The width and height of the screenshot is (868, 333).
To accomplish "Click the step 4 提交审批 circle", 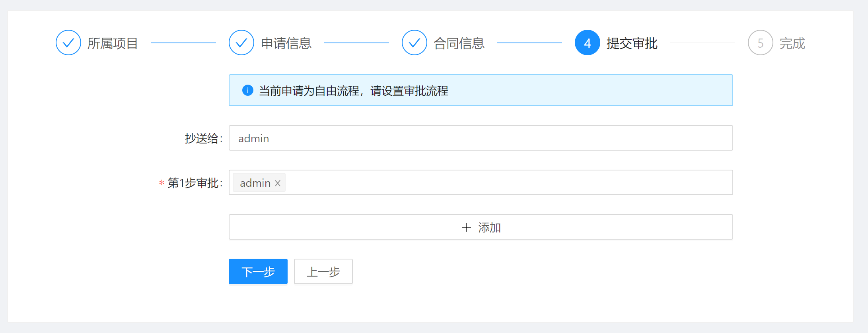I will tap(588, 43).
